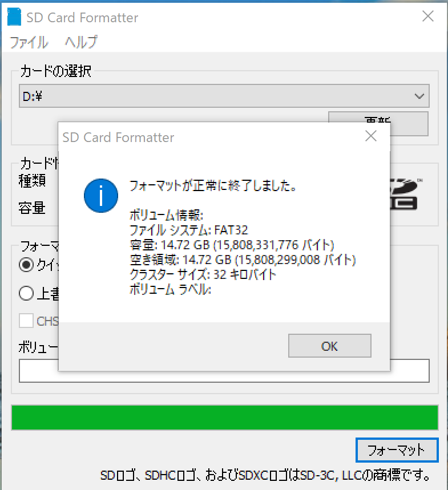The image size is (448, 490).
Task: Click the フォーマットが正常に終了しました message
Action: coord(213,186)
